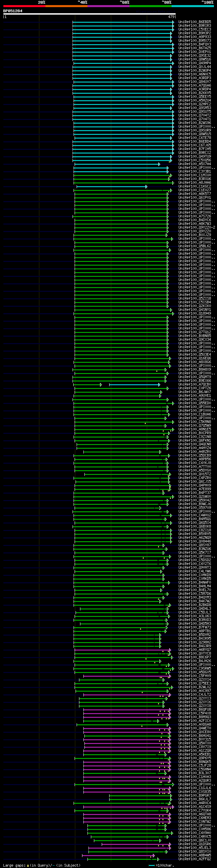
Task: Click the green ~80% identity legend segment
Action: pyautogui.click(x=150, y=6)
